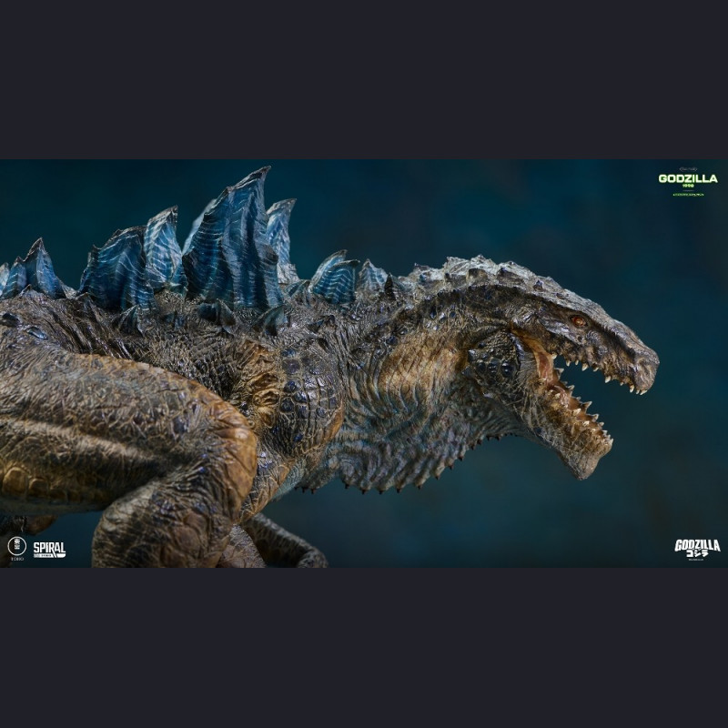Click the green Godzilla 1998 title logo

688,178
